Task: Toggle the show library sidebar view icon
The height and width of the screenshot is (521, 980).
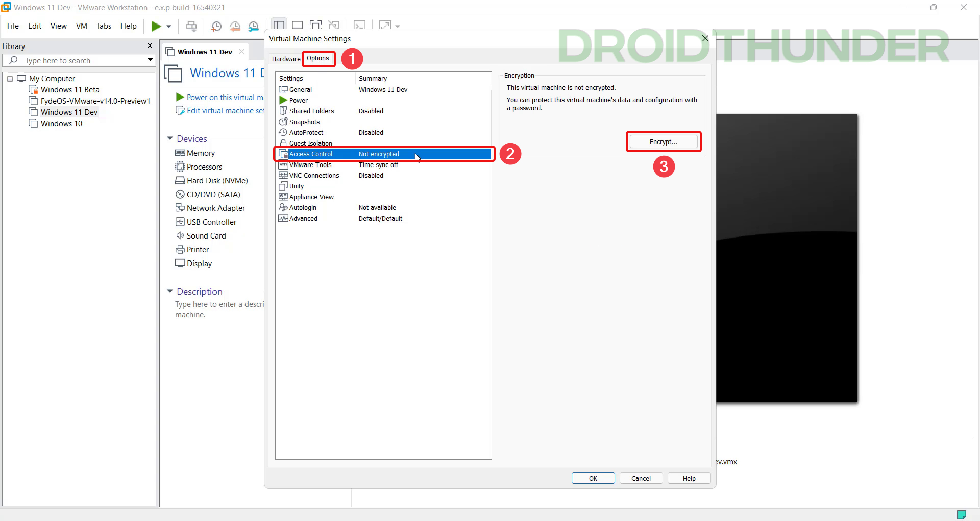Action: 279,25
